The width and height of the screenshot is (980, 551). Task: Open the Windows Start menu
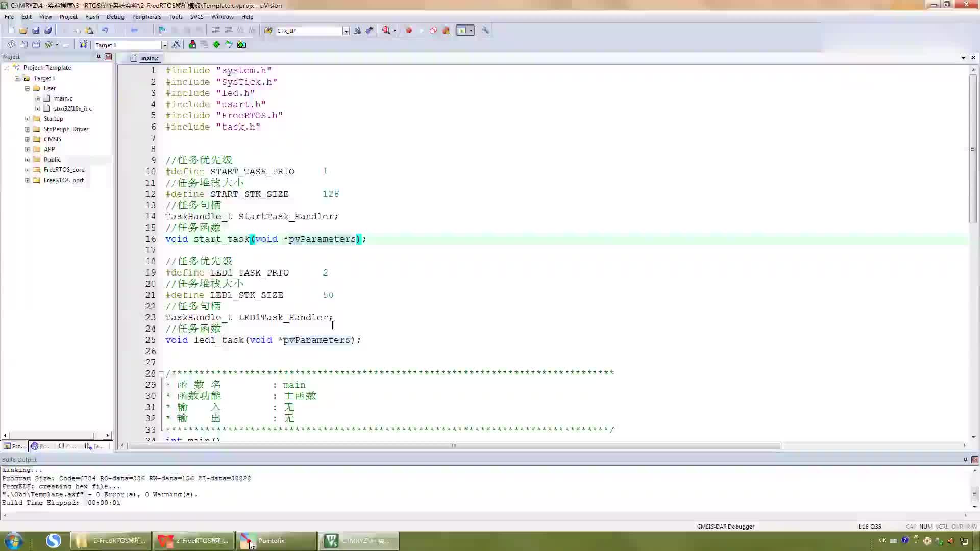(13, 541)
